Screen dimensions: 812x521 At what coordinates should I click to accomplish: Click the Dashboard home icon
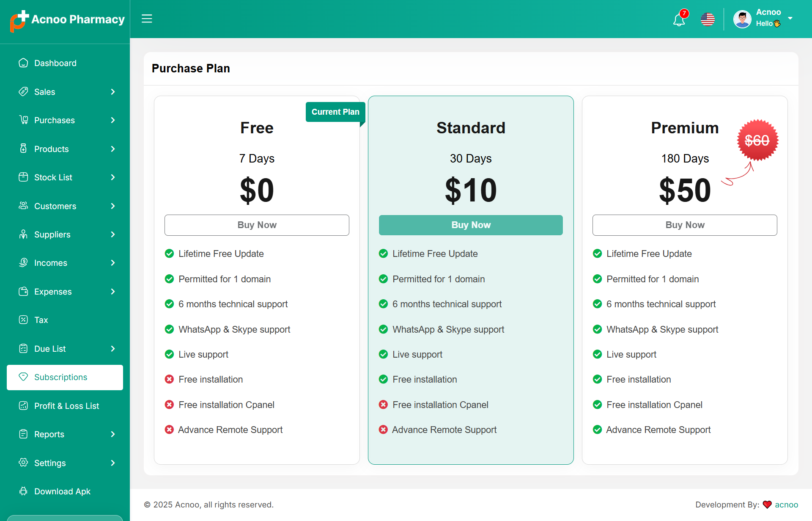point(23,63)
